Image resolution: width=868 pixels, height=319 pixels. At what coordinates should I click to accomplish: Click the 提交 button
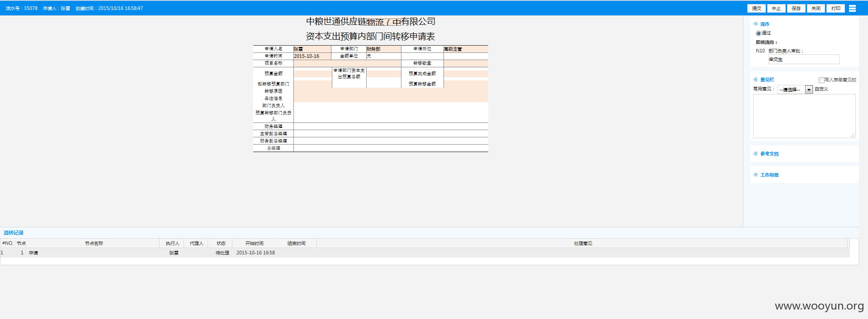pyautogui.click(x=757, y=8)
